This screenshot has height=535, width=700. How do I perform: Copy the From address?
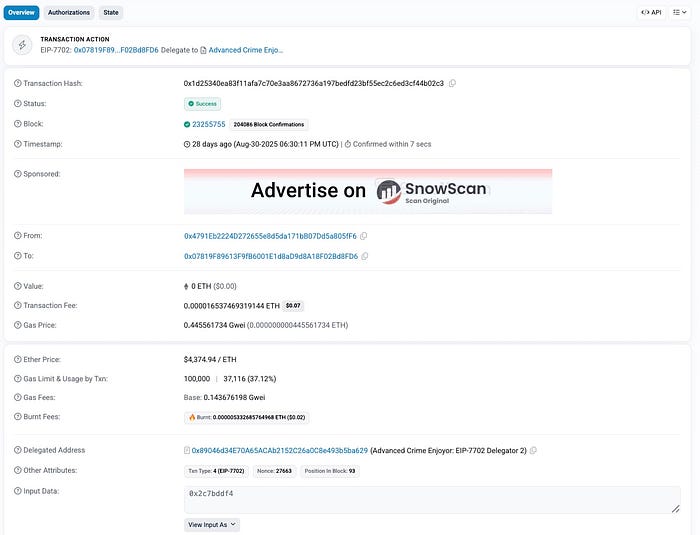coord(364,236)
